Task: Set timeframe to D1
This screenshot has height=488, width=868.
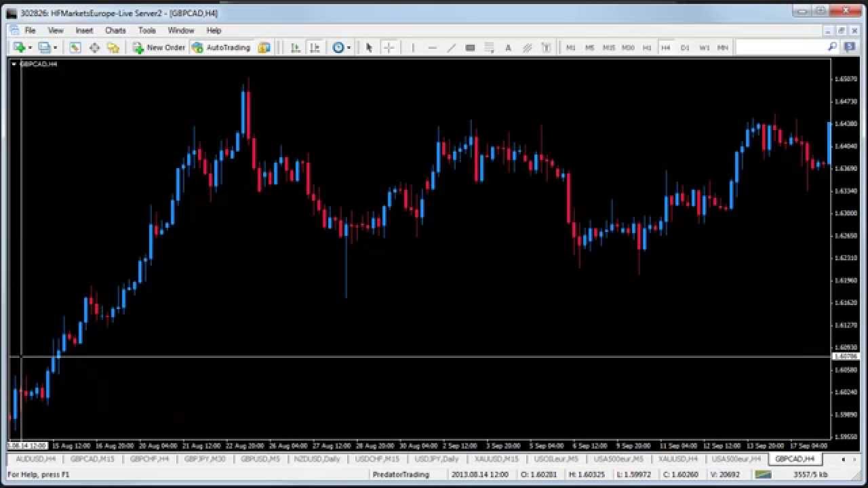Action: click(x=685, y=47)
